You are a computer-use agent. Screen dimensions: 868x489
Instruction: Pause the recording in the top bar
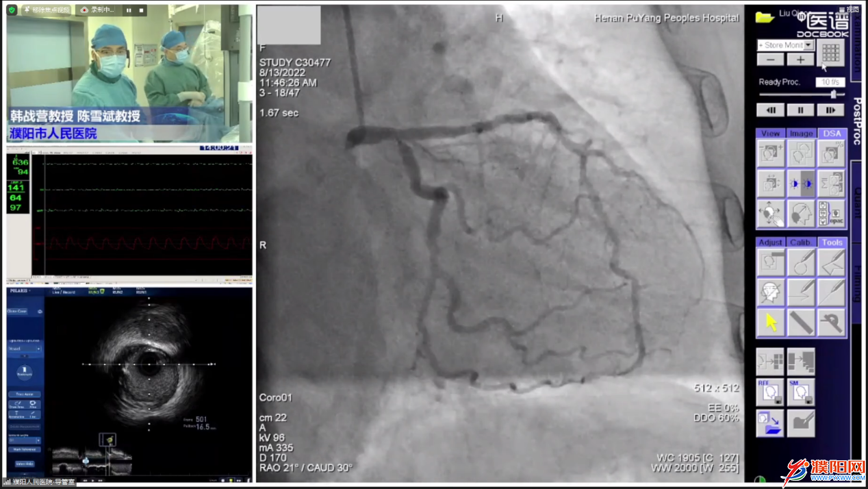pos(129,10)
